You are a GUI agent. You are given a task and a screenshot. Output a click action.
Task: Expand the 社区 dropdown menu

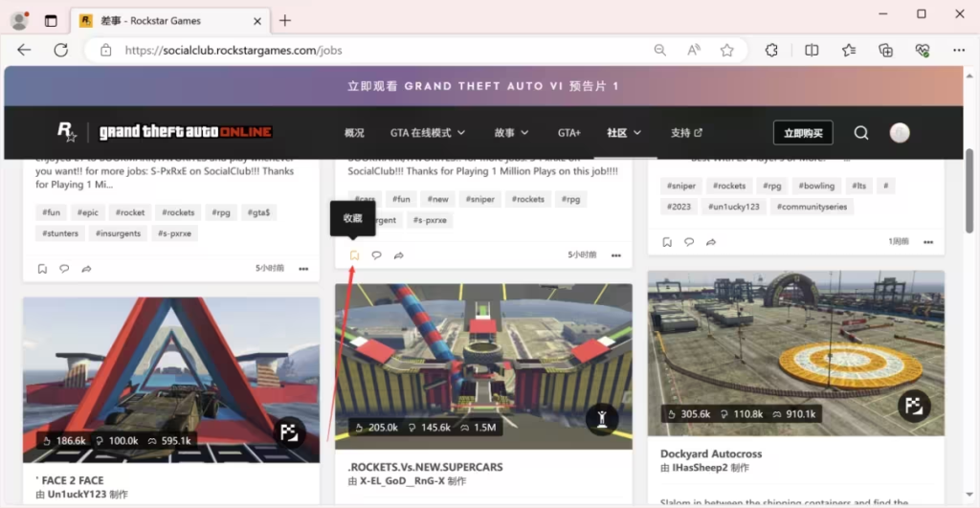point(624,132)
